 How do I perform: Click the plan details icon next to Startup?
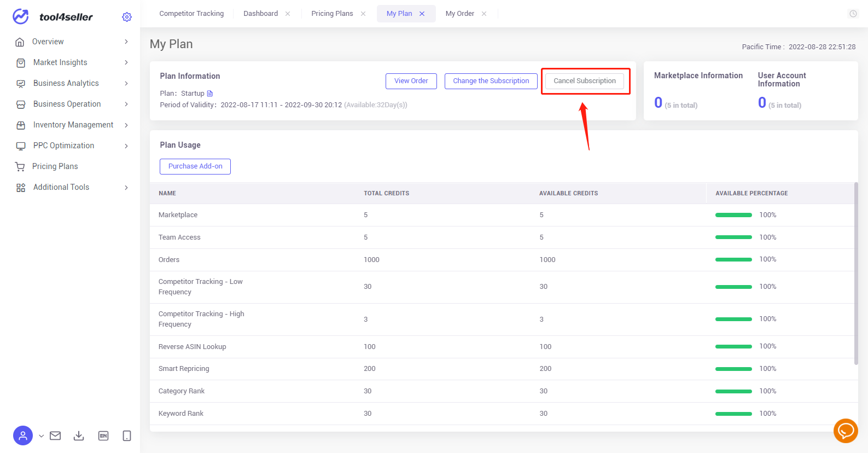(209, 94)
